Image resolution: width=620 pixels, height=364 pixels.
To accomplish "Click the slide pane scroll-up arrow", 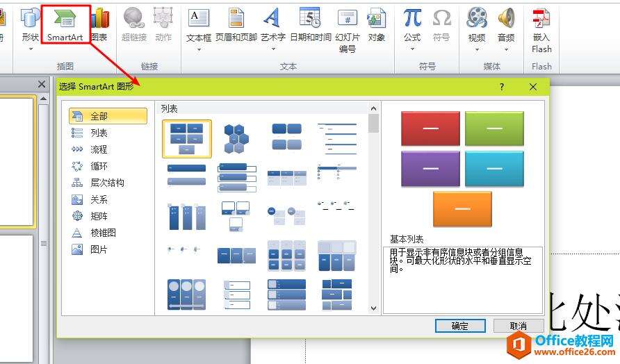I will point(44,99).
